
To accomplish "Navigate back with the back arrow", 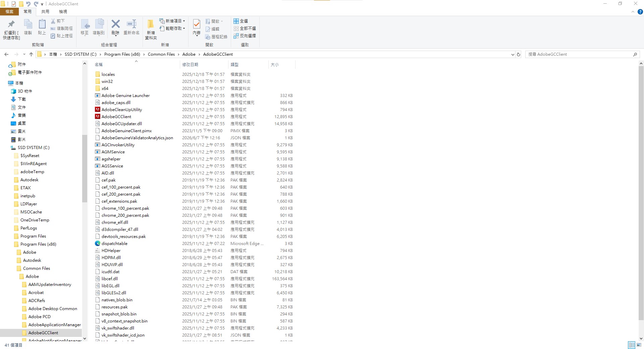I will [6, 54].
